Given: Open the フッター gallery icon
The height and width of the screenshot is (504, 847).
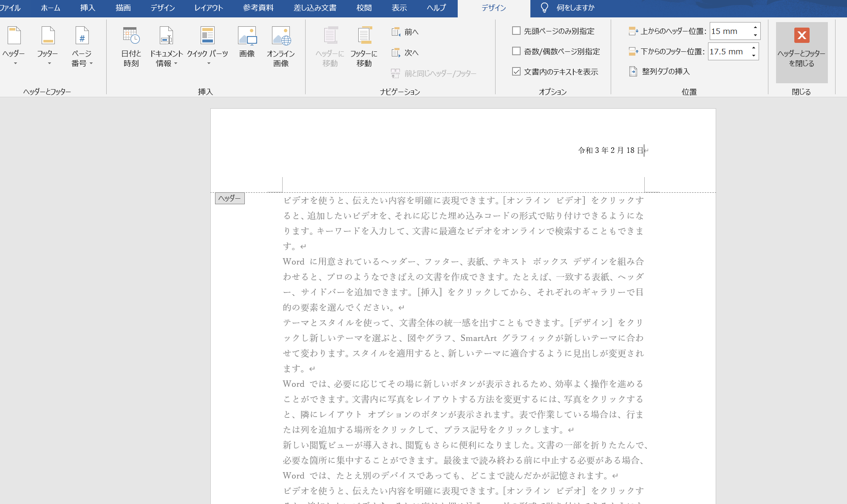Looking at the screenshot, I should [48, 36].
